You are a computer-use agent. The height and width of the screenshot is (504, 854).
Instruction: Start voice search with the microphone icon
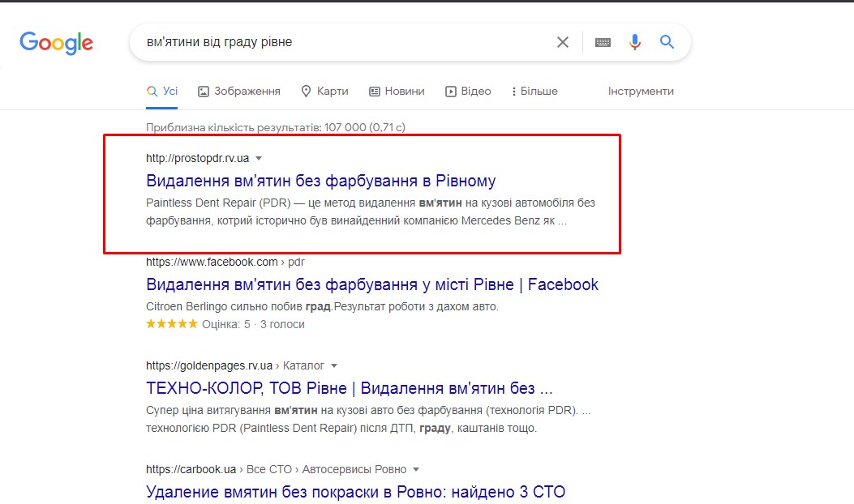pos(634,42)
